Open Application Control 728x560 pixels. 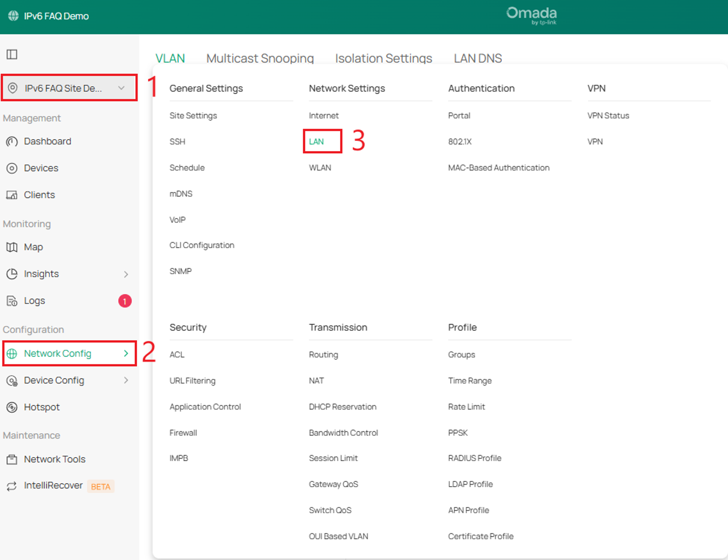[205, 407]
